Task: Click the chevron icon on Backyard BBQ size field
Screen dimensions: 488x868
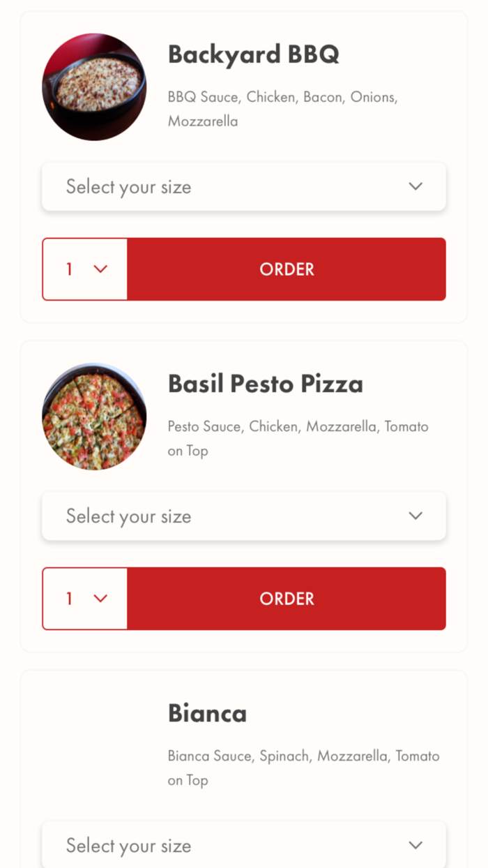Action: pos(415,186)
